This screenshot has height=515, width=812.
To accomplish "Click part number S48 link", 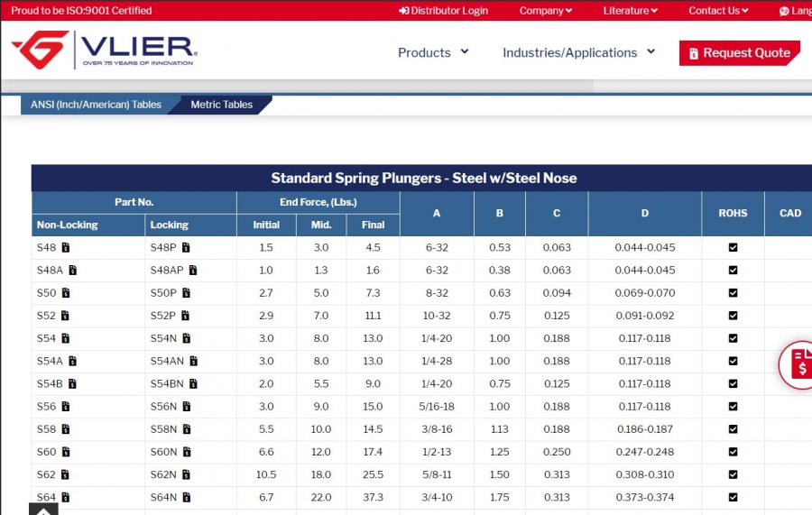I will [x=46, y=247].
